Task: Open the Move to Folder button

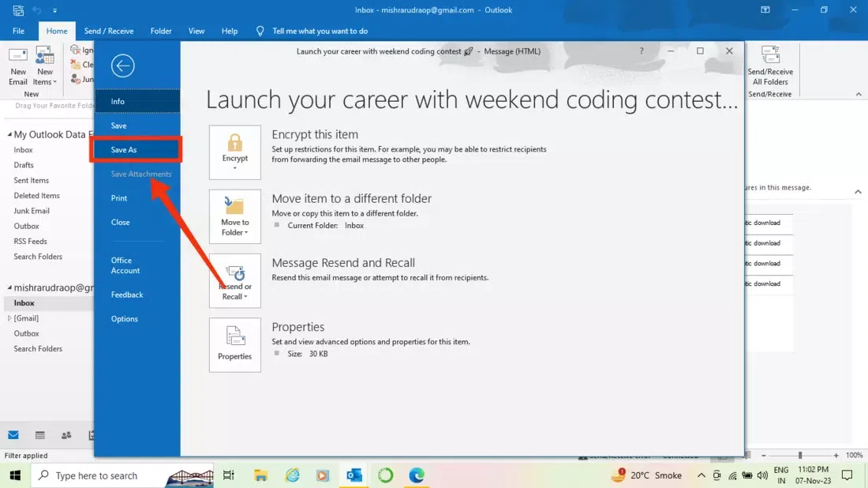Action: (234, 216)
